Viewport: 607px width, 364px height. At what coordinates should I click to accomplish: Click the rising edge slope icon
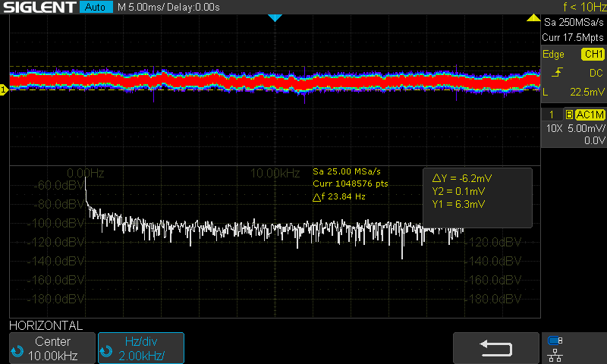pos(557,72)
